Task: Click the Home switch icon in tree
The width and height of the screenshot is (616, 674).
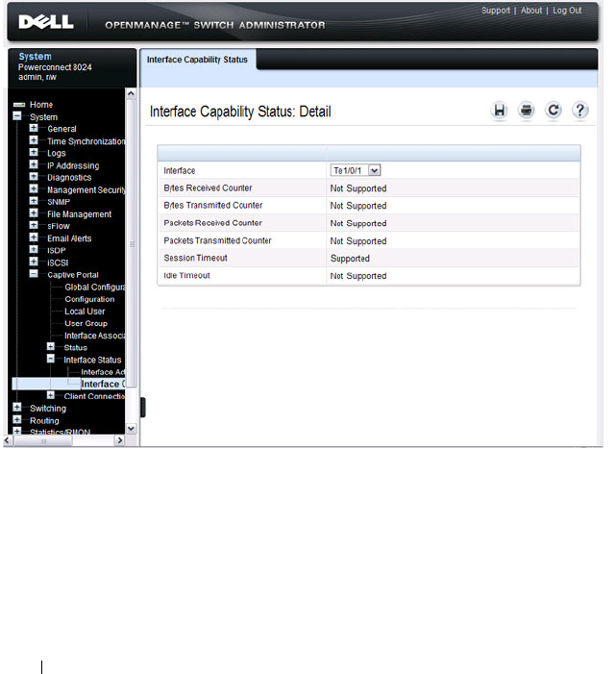Action: click(x=19, y=105)
